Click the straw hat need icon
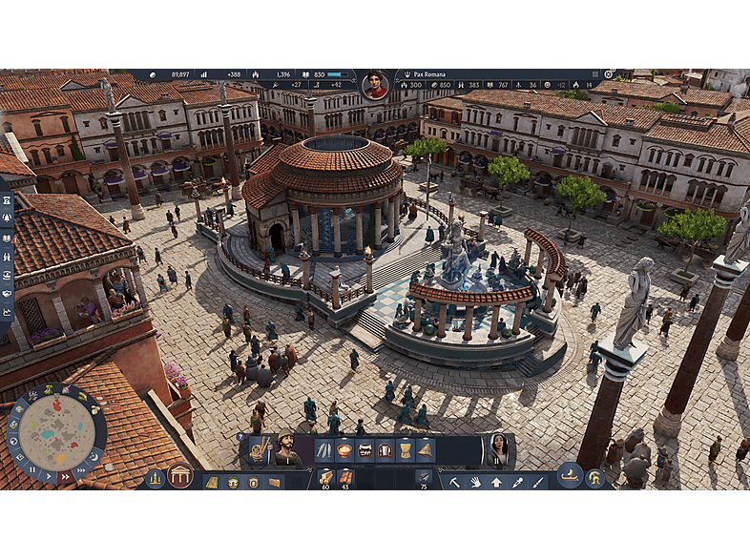The image size is (750, 560). pos(426,450)
